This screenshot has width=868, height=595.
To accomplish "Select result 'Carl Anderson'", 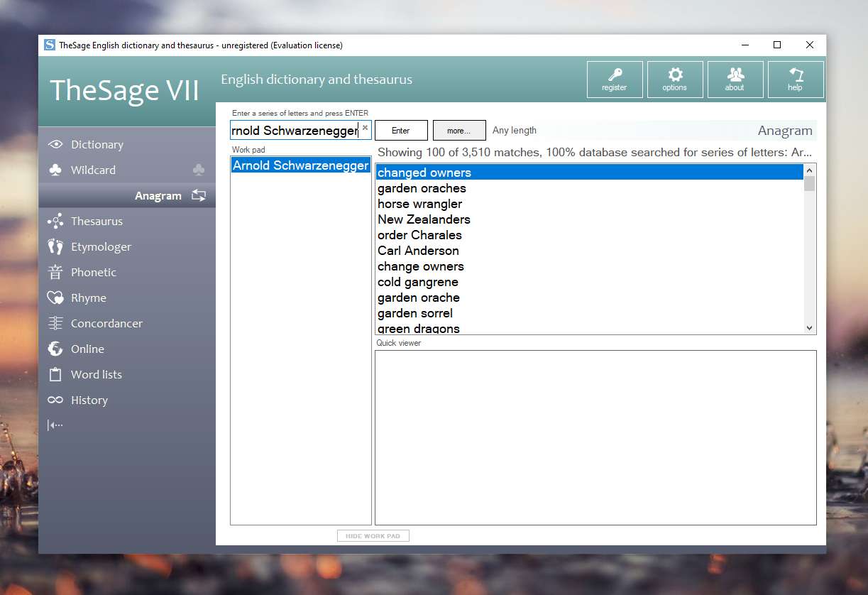I will click(589, 251).
